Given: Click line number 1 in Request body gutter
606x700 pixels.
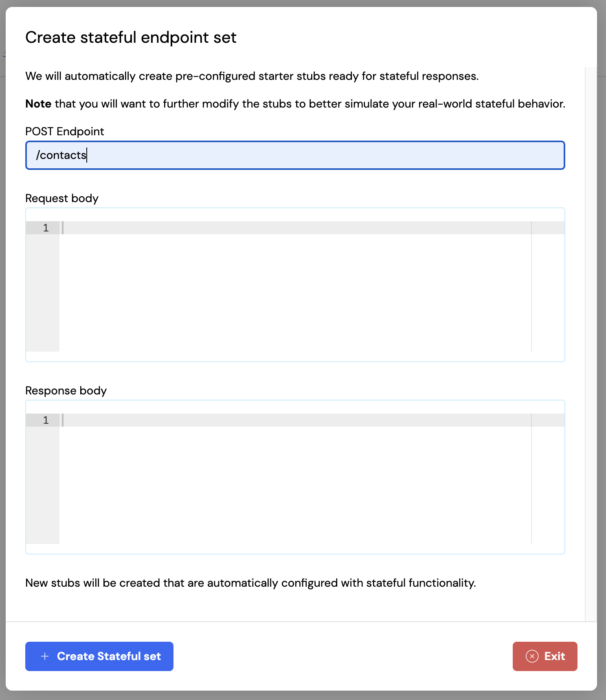Looking at the screenshot, I should click(x=46, y=228).
